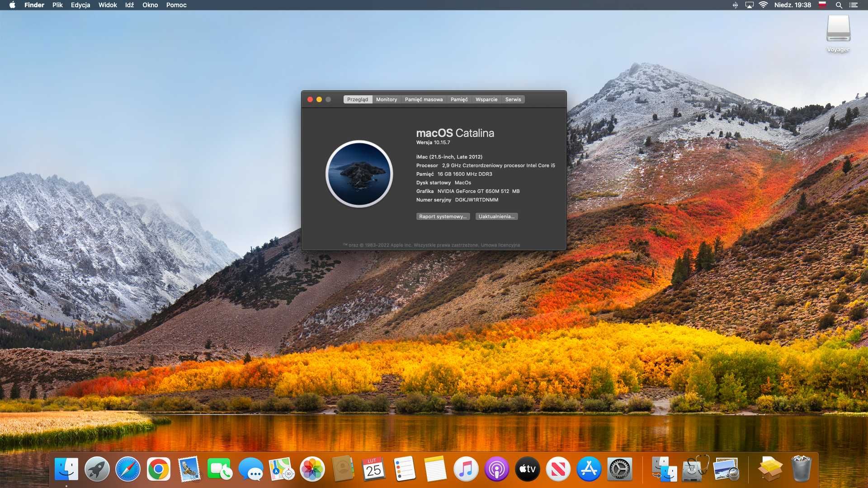
Task: Open Contacts book icon in Dock
Action: point(343,469)
